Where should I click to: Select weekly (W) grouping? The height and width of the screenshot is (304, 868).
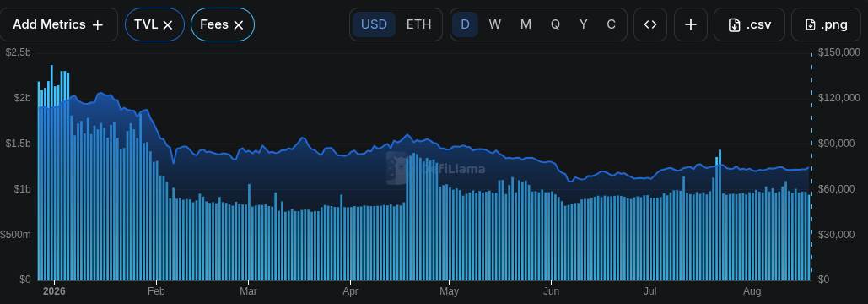coord(495,24)
